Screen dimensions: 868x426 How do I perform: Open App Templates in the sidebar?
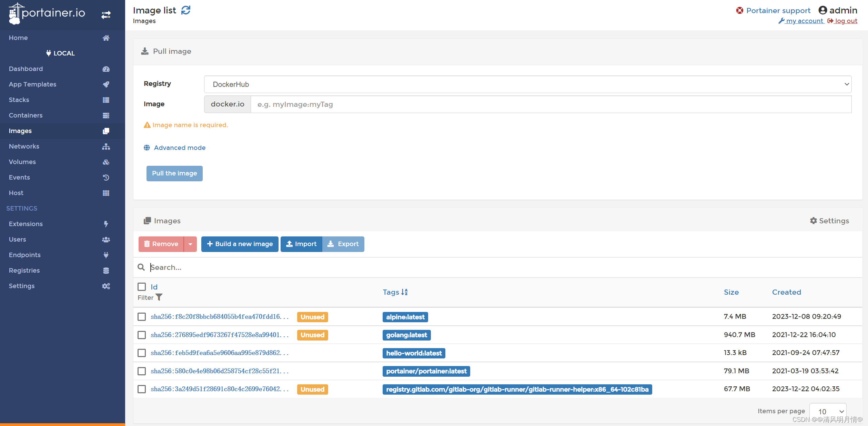pyautogui.click(x=62, y=84)
